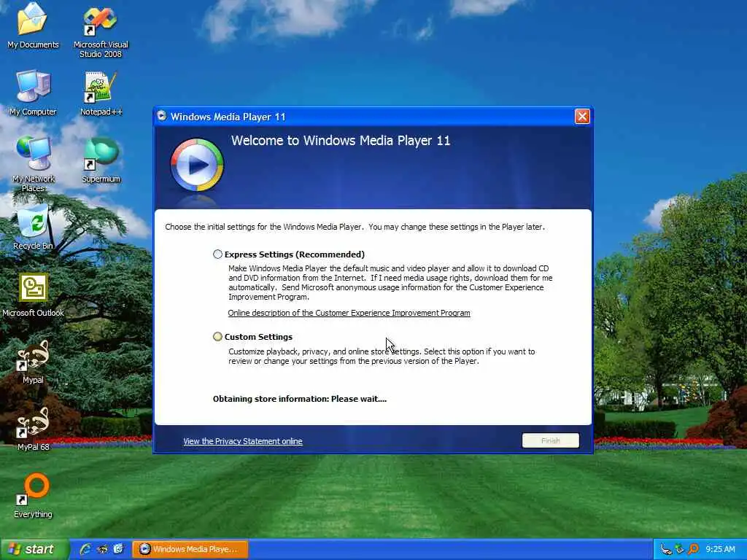The height and width of the screenshot is (560, 747).
Task: Click the Everything search tray icon
Action: click(693, 550)
